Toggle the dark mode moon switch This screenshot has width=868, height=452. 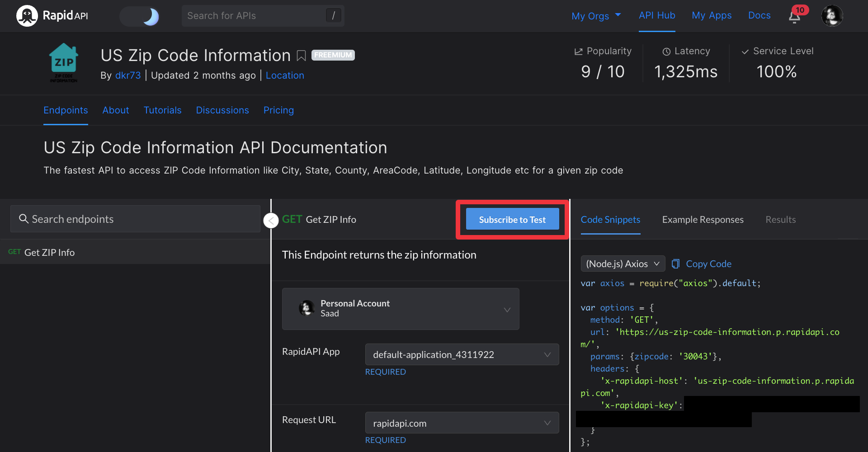(140, 16)
